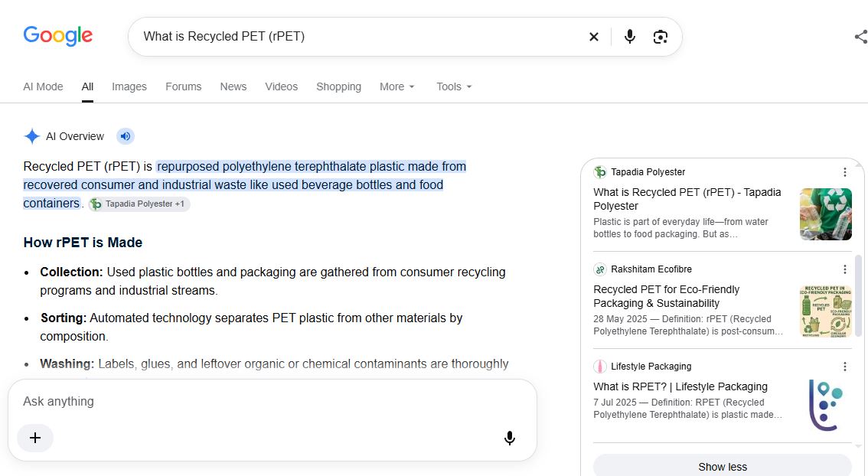Screen dimensions: 868x476
Task: Clear the search query with X icon
Action: (x=593, y=37)
